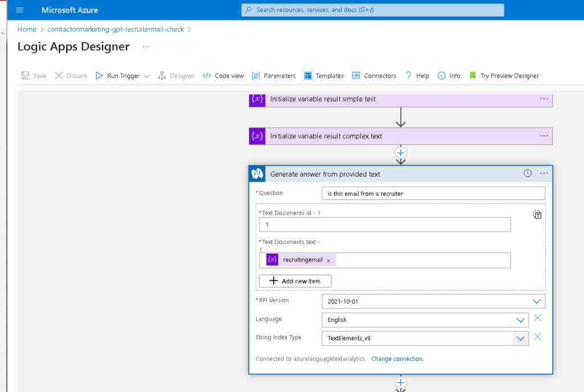Save the logic app workflow
The width and height of the screenshot is (584, 392).
point(34,76)
